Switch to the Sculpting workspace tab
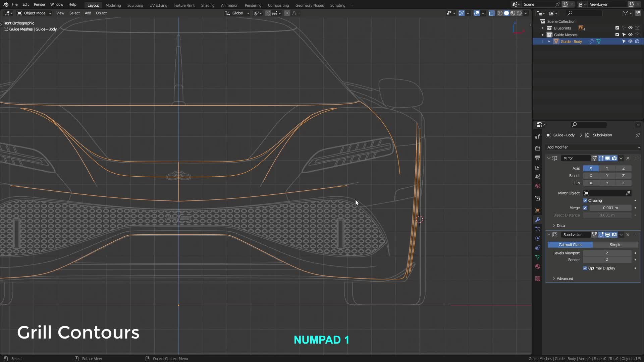 (x=135, y=5)
